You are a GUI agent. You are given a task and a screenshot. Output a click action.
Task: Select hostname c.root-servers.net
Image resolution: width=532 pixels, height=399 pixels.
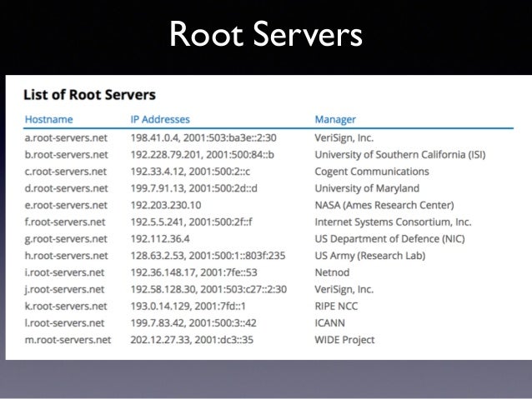[x=66, y=172]
